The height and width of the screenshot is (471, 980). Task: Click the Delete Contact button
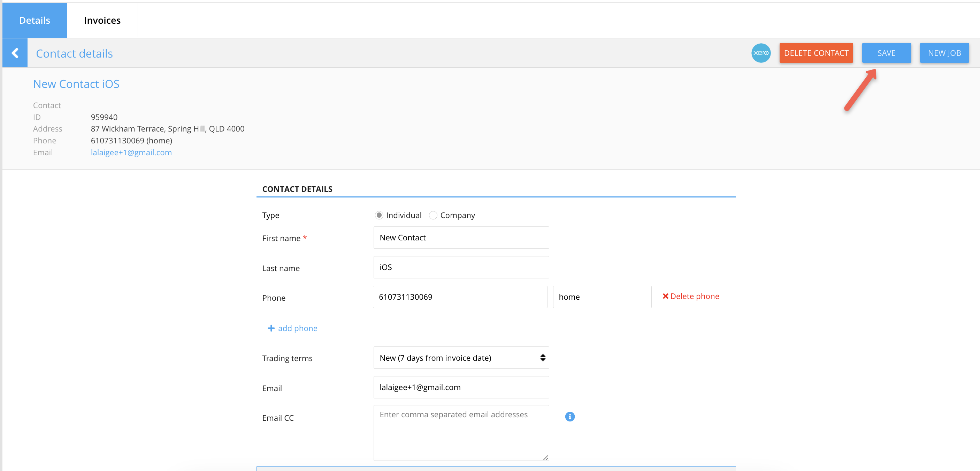click(816, 53)
